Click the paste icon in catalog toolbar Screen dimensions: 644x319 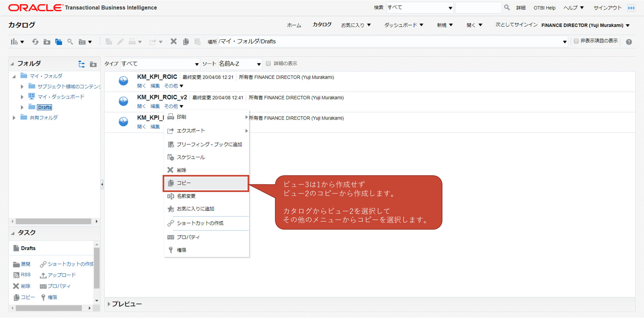pyautogui.click(x=197, y=42)
